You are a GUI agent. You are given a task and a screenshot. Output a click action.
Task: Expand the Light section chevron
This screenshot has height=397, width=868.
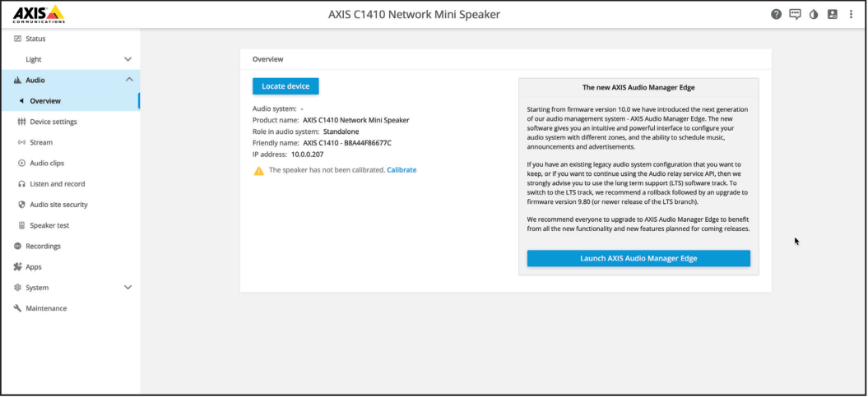pos(128,59)
